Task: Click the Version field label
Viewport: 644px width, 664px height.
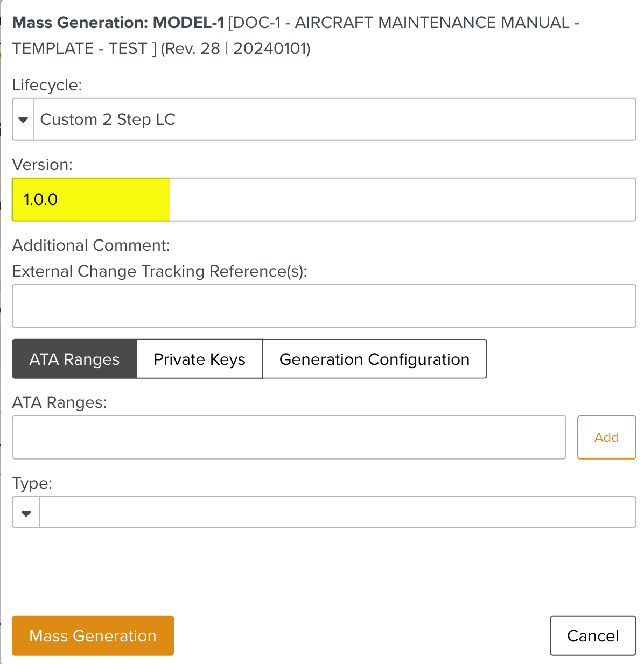Action: 42,165
